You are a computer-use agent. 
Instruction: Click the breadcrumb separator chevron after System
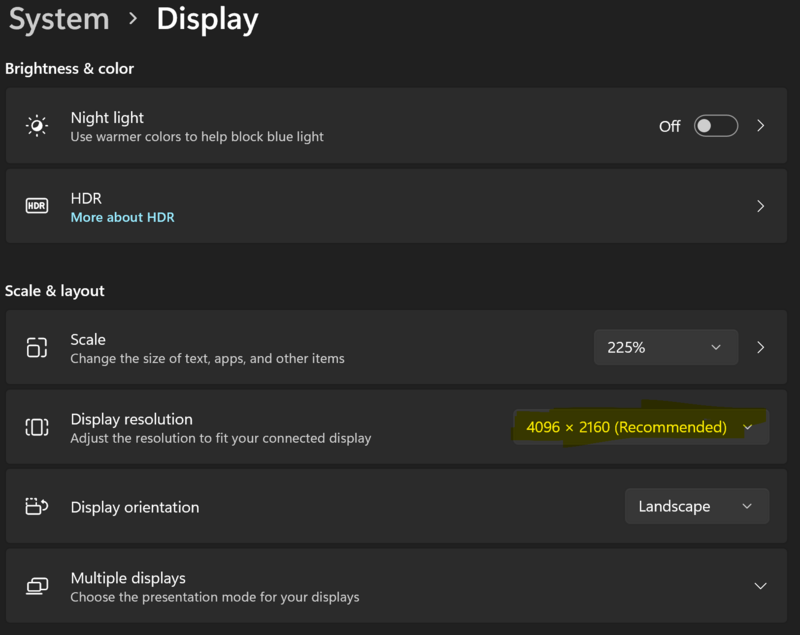point(133,19)
